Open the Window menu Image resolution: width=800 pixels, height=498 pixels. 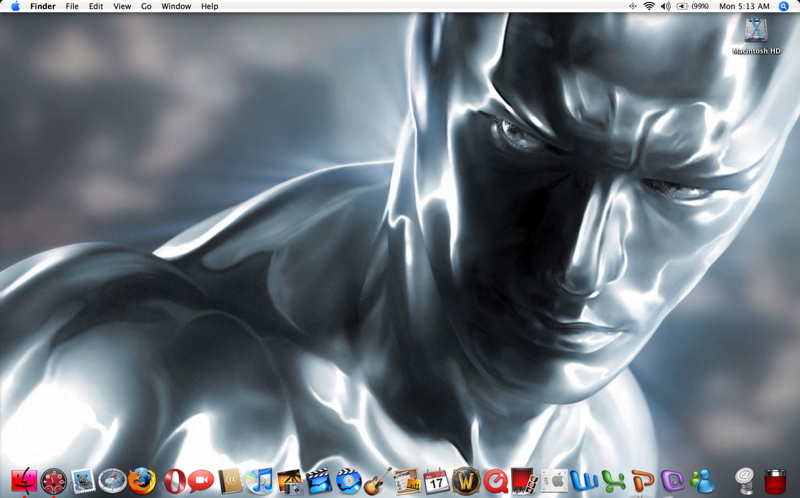click(176, 6)
